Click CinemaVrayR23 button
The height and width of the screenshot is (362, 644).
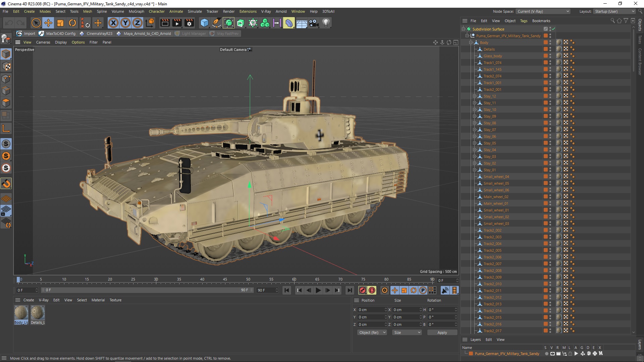click(x=96, y=34)
